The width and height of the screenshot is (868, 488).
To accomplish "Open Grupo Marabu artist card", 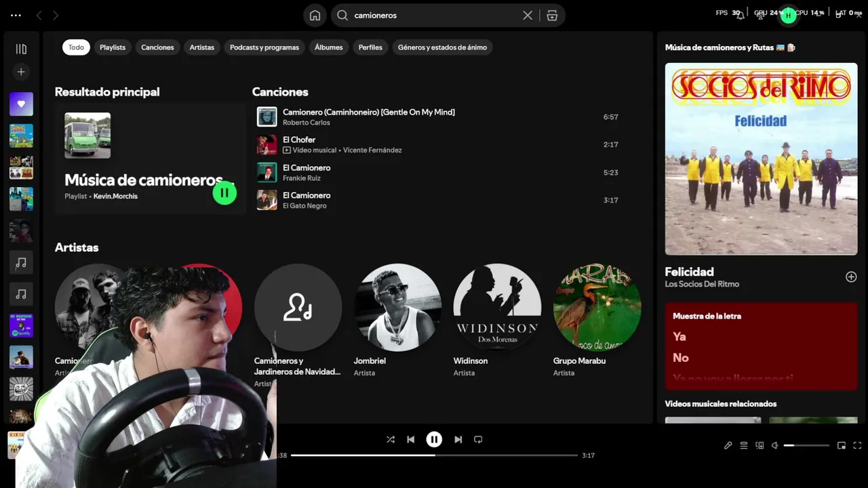I will [x=597, y=321].
